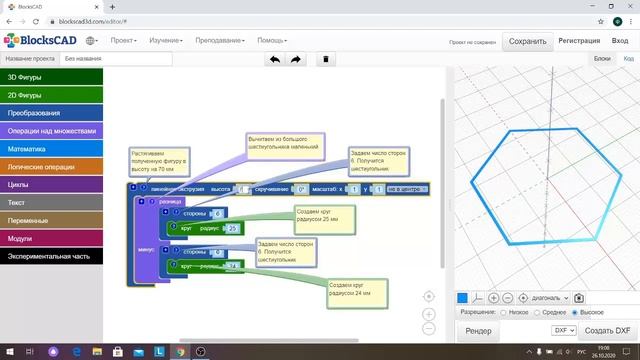Toggle comment icon on second sides block
This screenshot has width=640, height=360.
point(176,250)
